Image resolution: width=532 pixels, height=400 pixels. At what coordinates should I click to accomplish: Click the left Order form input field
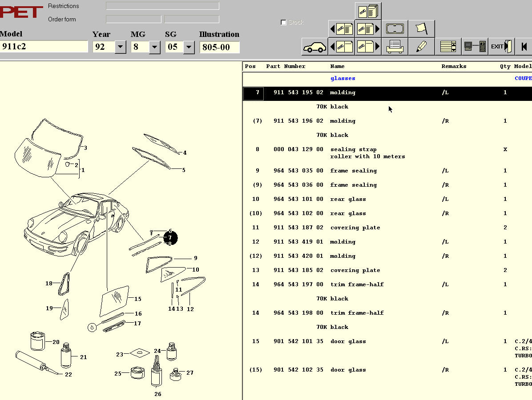point(134,19)
